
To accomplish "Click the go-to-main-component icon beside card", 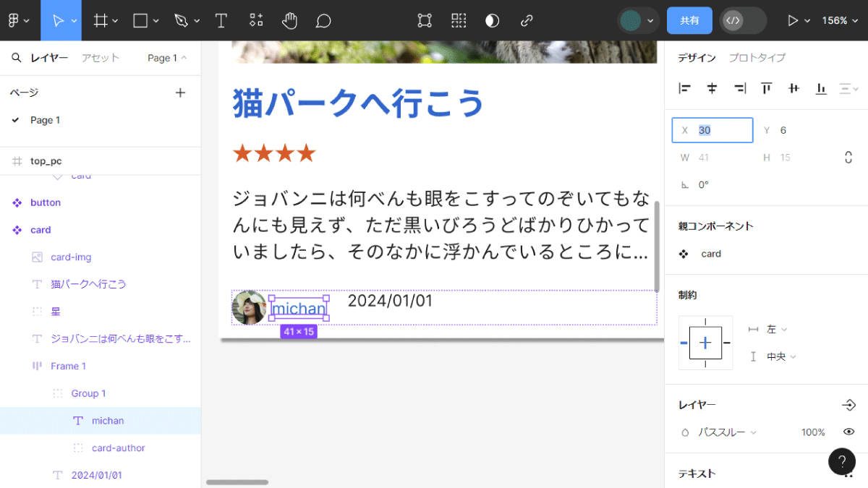I will point(684,254).
